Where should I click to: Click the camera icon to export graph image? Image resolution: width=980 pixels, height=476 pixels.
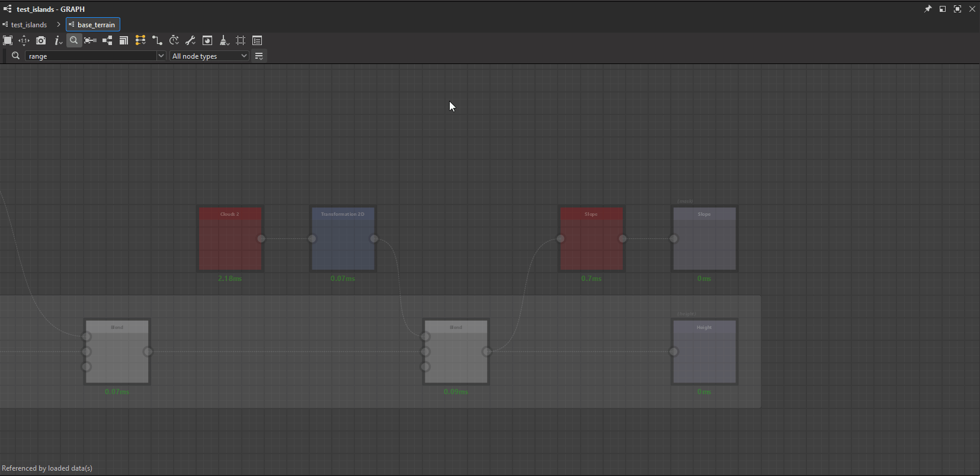coord(41,40)
